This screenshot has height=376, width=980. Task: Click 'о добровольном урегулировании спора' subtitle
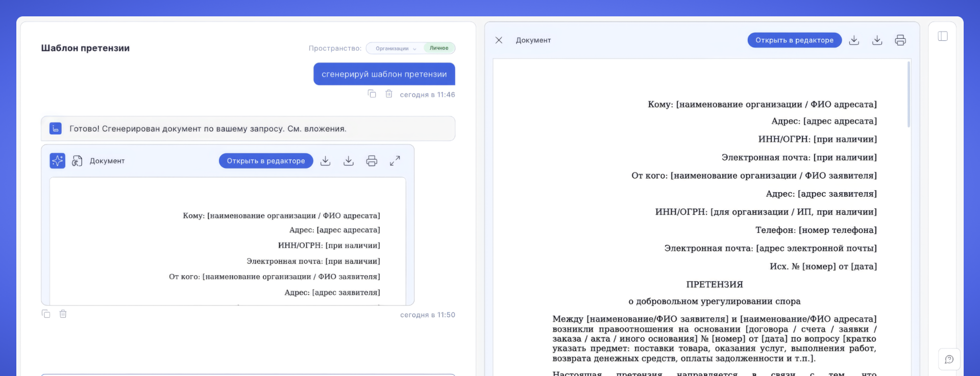(x=715, y=301)
